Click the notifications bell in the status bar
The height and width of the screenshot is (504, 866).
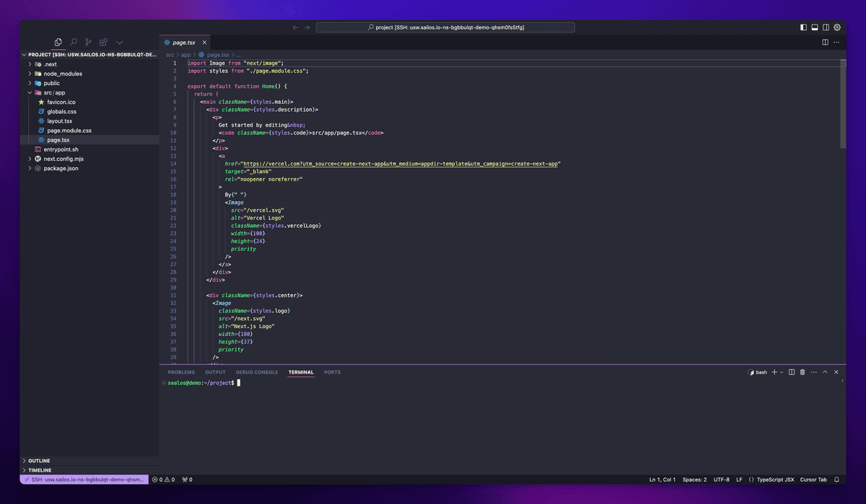[836, 479]
